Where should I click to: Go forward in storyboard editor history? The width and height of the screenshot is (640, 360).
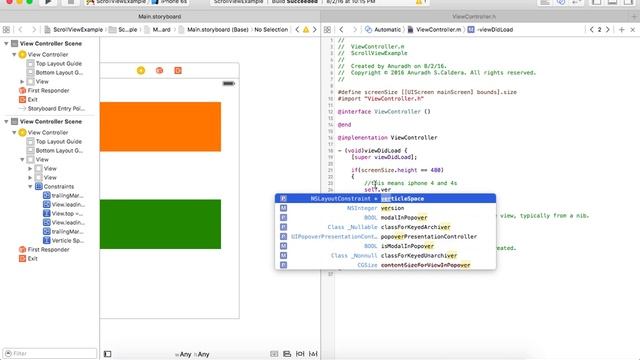pyautogui.click(x=34, y=30)
